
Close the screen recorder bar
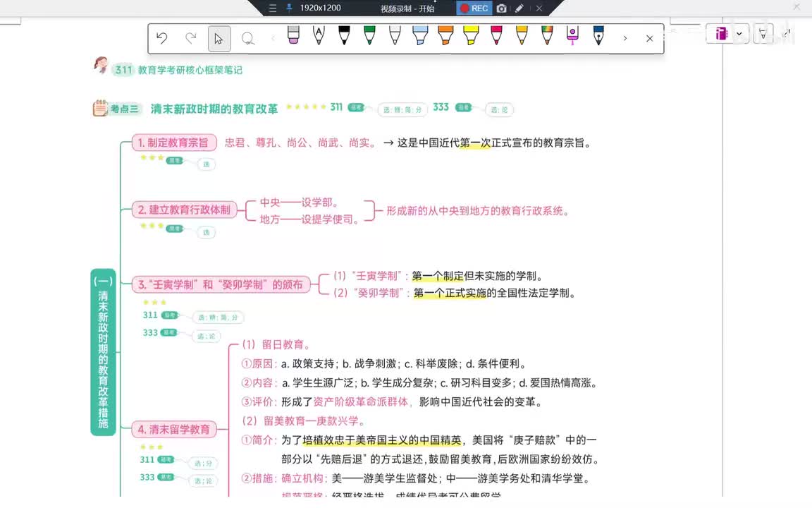pyautogui.click(x=539, y=8)
